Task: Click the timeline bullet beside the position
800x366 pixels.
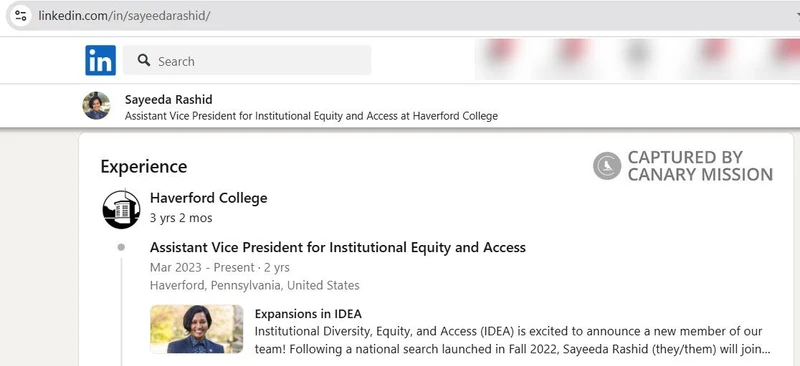Action: point(121,247)
